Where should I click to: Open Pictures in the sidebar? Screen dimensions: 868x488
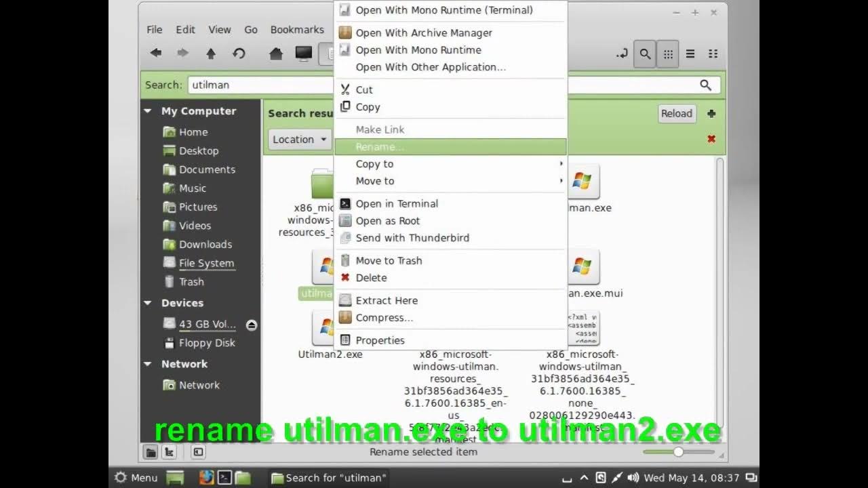coord(198,207)
